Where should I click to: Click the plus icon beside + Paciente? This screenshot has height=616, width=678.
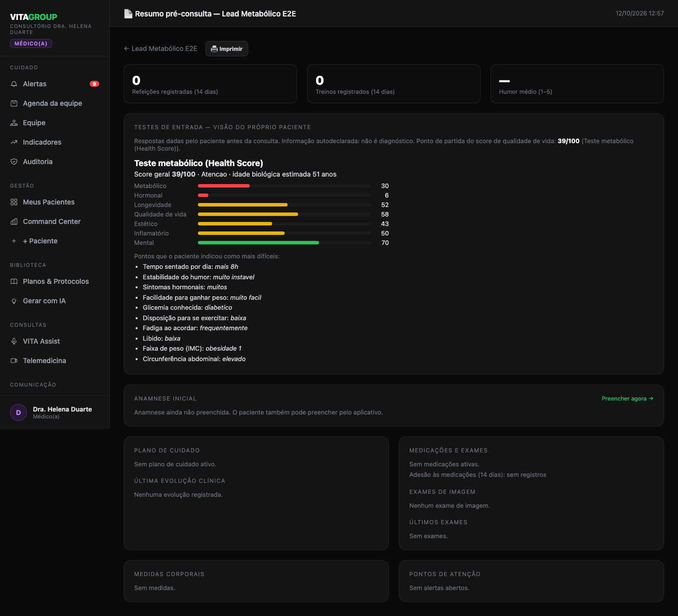14,241
